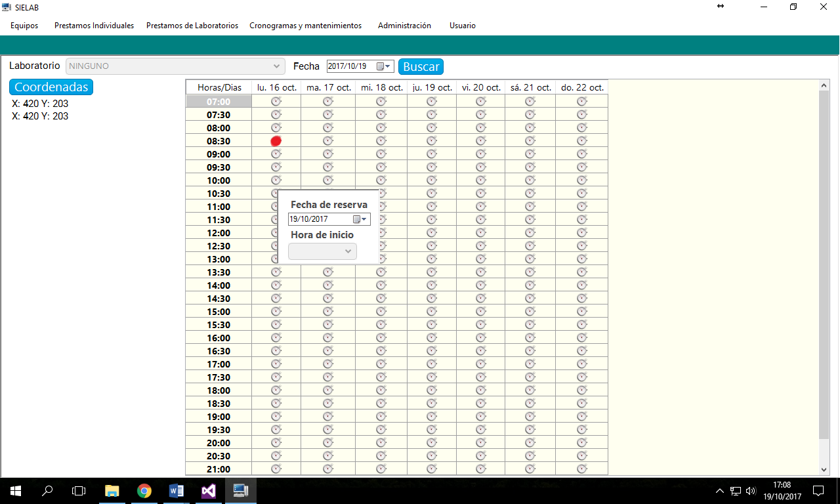
Task: Click the Horas/Dias header cell
Action: click(219, 87)
